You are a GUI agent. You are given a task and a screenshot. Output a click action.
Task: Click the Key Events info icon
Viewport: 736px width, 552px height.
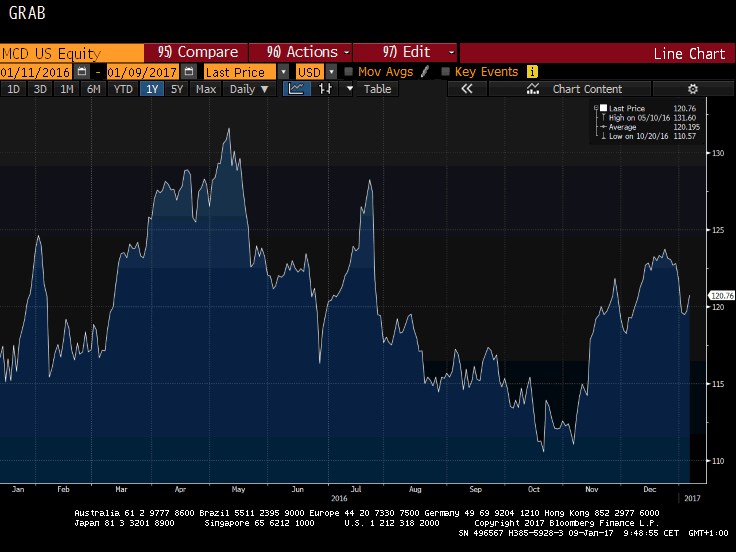[x=532, y=72]
